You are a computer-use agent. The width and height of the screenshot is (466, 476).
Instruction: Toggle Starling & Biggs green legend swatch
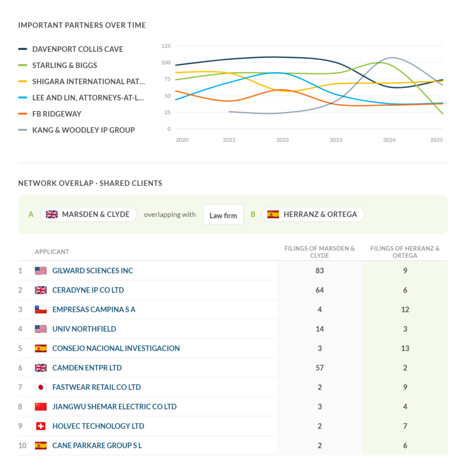[23, 65]
